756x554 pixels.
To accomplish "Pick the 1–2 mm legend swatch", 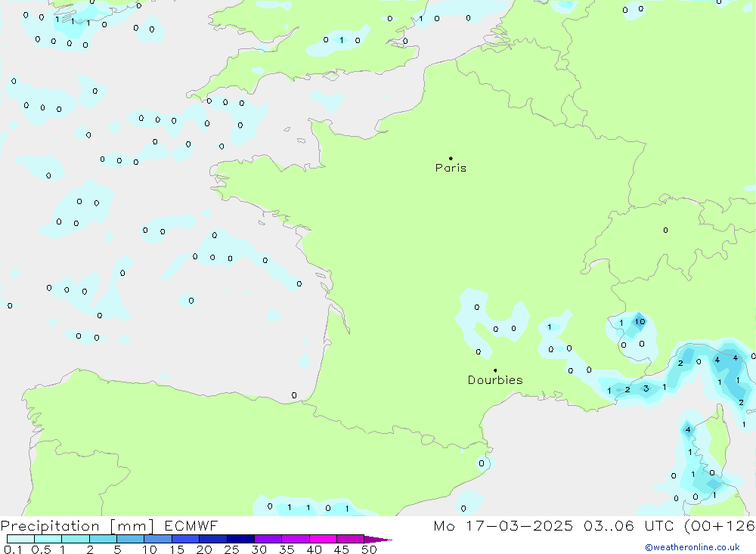I will pos(75,539).
